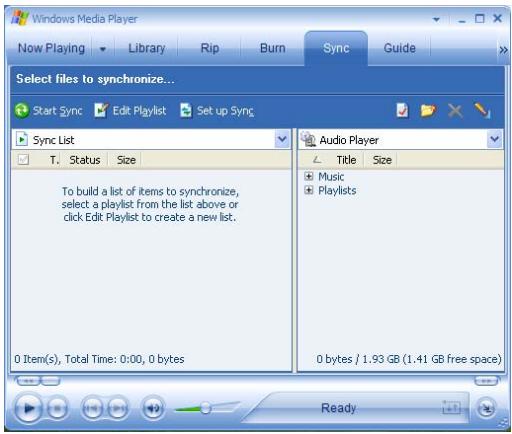Switch to the Rip tab

(x=210, y=49)
